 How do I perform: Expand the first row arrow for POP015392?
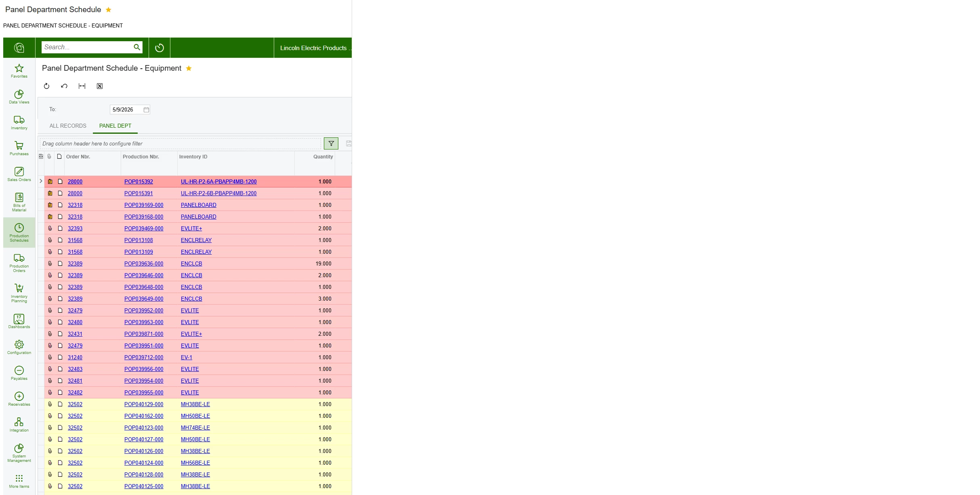41,181
